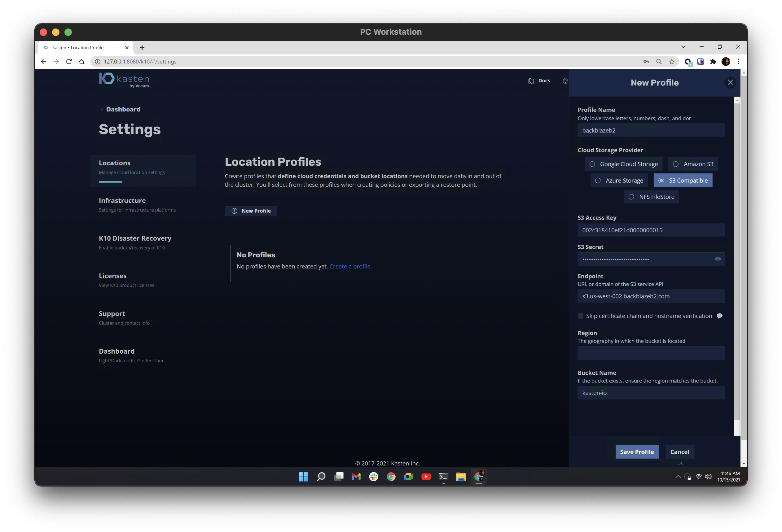Click the New Profile button
The image size is (782, 532).
pyautogui.click(x=251, y=211)
